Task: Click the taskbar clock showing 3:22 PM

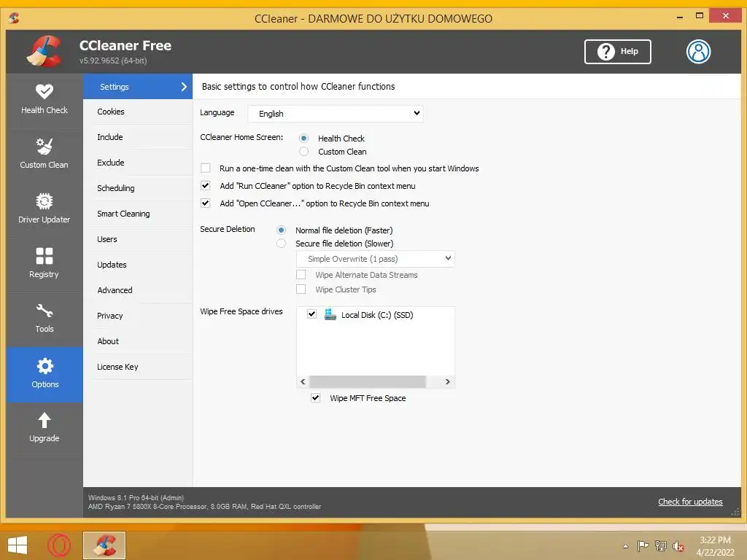Action: click(715, 540)
